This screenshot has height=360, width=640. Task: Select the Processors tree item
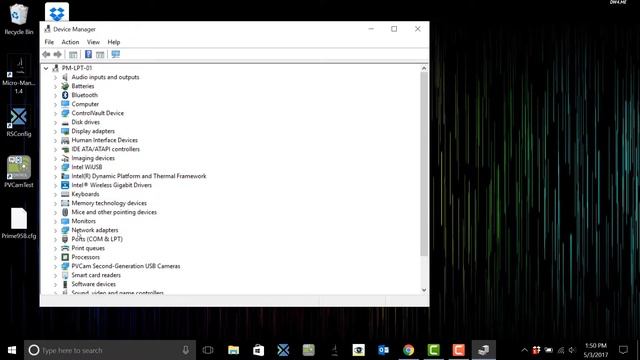tap(85, 257)
